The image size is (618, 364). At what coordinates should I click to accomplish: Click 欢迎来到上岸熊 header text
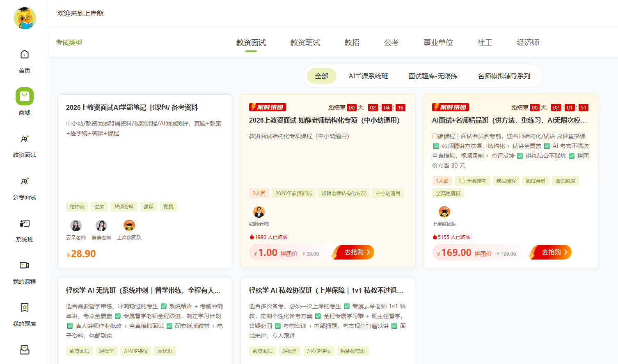click(x=80, y=14)
